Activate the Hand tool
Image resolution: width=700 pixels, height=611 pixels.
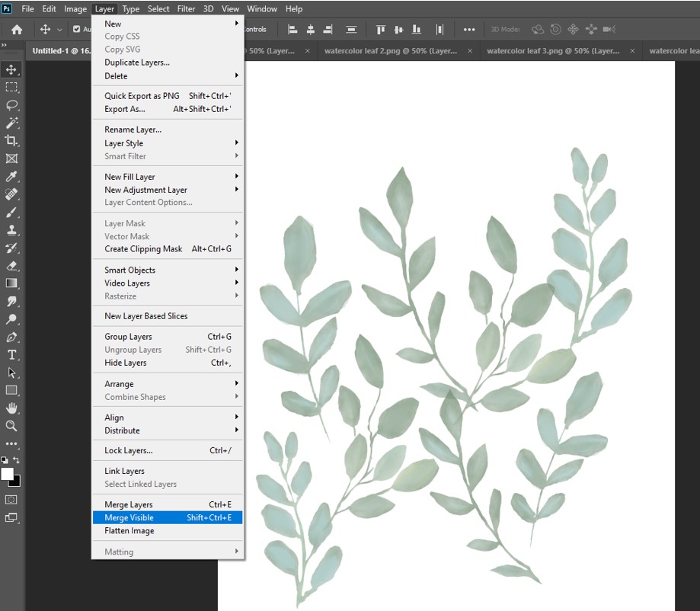click(11, 408)
